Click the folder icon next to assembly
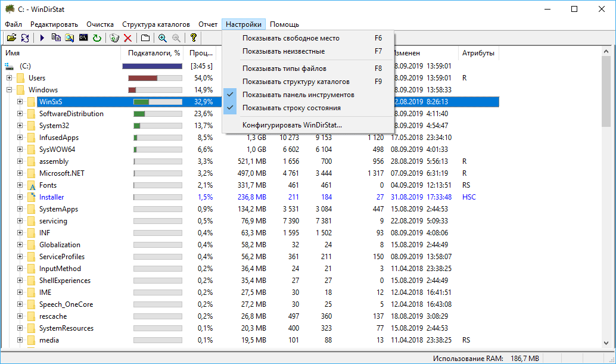This screenshot has height=364, width=616. (x=32, y=161)
